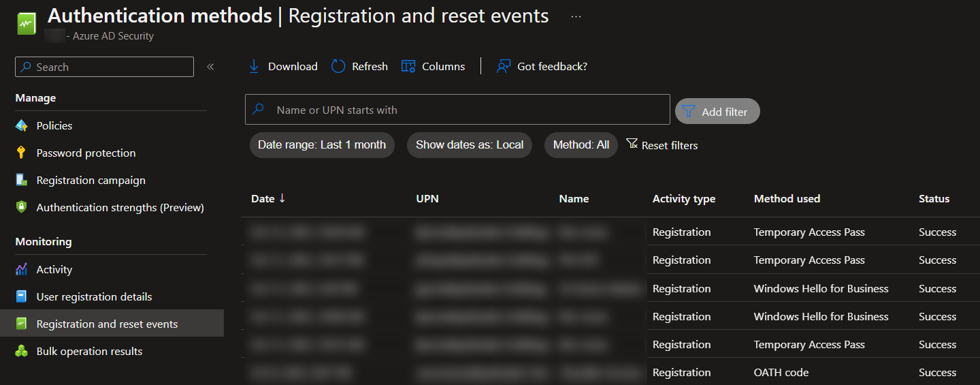Sort by the UPN column header

coord(427,199)
